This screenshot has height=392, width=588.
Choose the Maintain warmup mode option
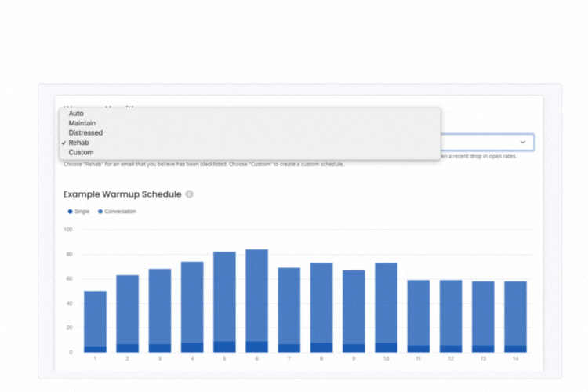250,123
